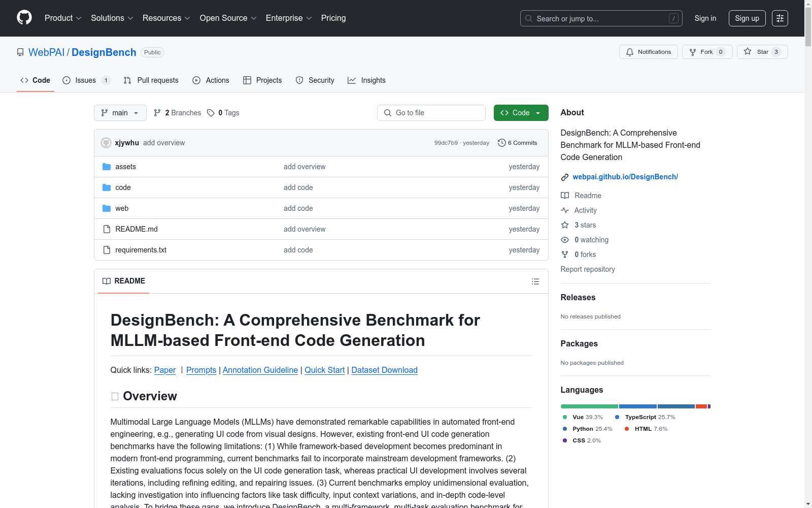This screenshot has height=508, width=812.
Task: Open the green Code dropdown button
Action: [521, 113]
